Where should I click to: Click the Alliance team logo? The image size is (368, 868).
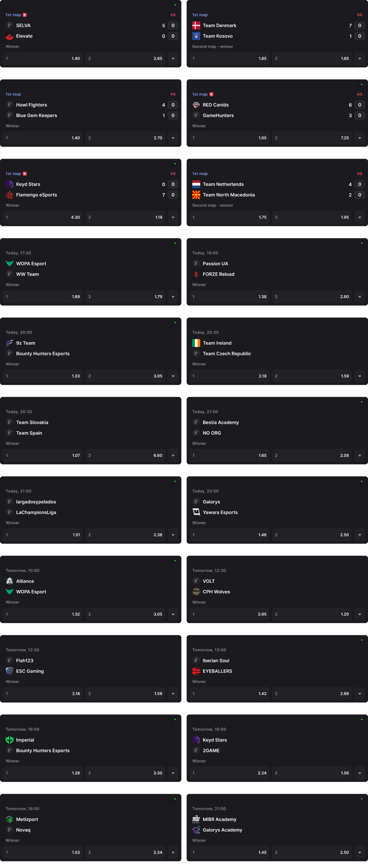(10, 581)
